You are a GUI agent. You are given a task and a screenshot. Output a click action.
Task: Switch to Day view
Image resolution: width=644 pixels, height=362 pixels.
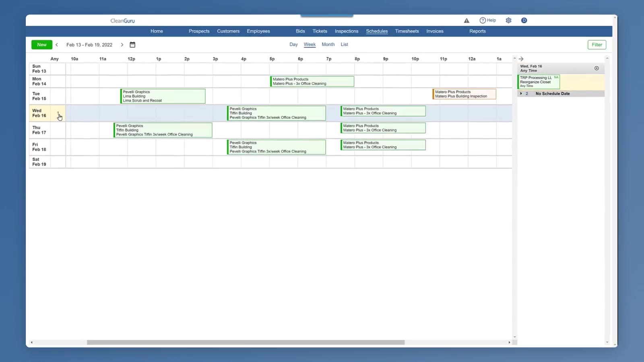293,45
